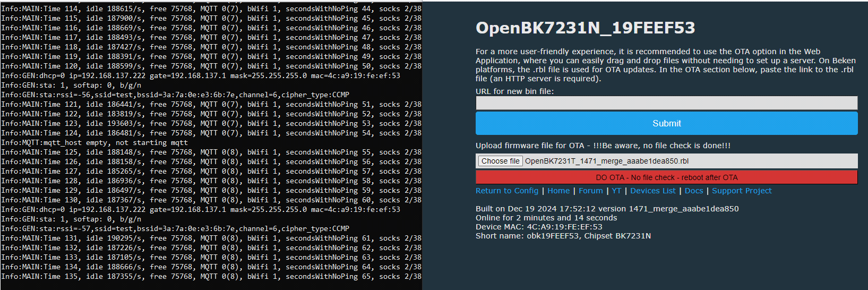Click the 'Short name: obk19FEEF53' line

click(x=563, y=236)
